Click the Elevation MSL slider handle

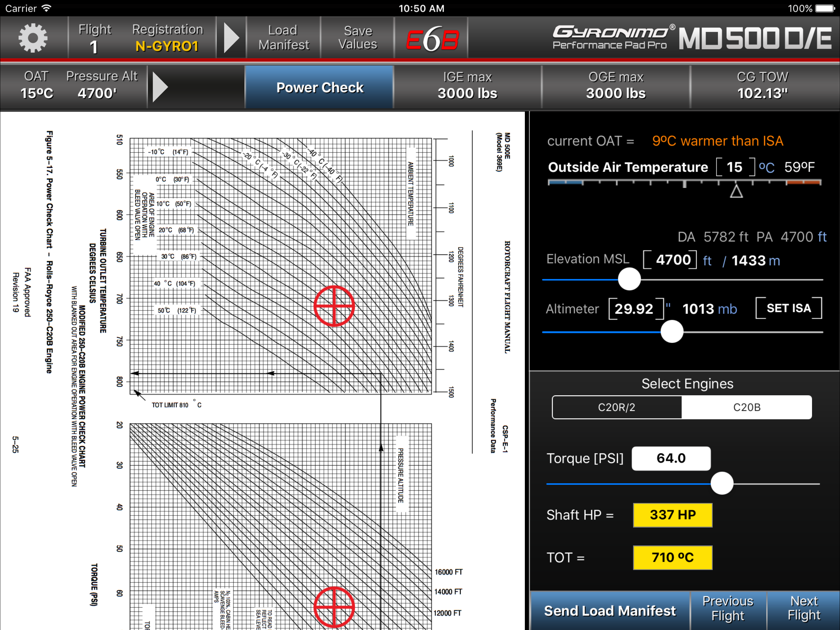point(629,279)
